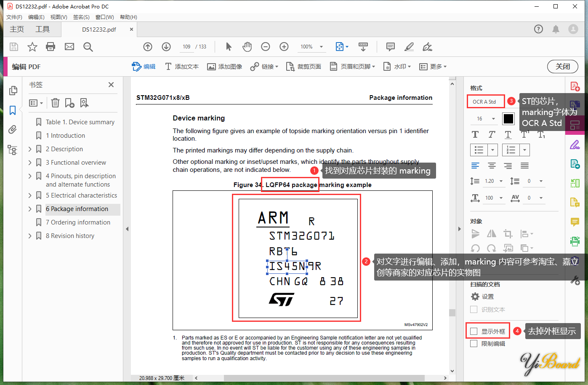Open the 编辑(E) menu

36,17
